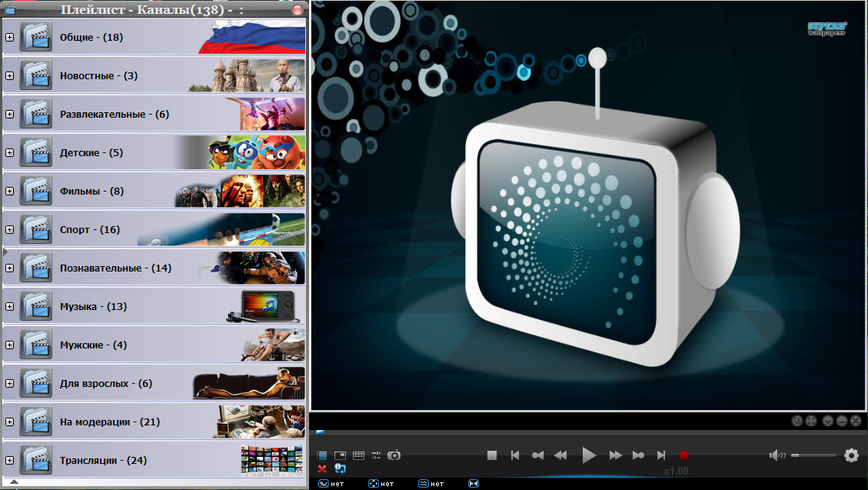Viewport: 868px width, 490px height.
Task: Select the Общие - (18) category
Action: [154, 37]
